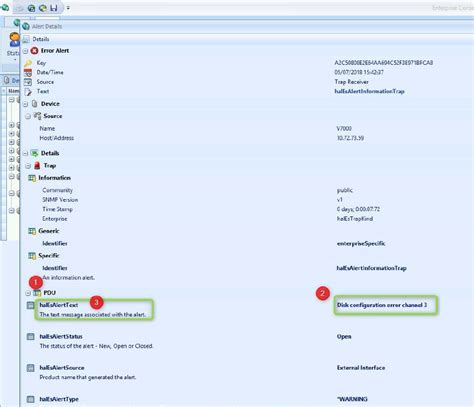Click the Date/Time calendar icon
Image resolution: width=474 pixels, height=407 pixels.
click(x=28, y=72)
